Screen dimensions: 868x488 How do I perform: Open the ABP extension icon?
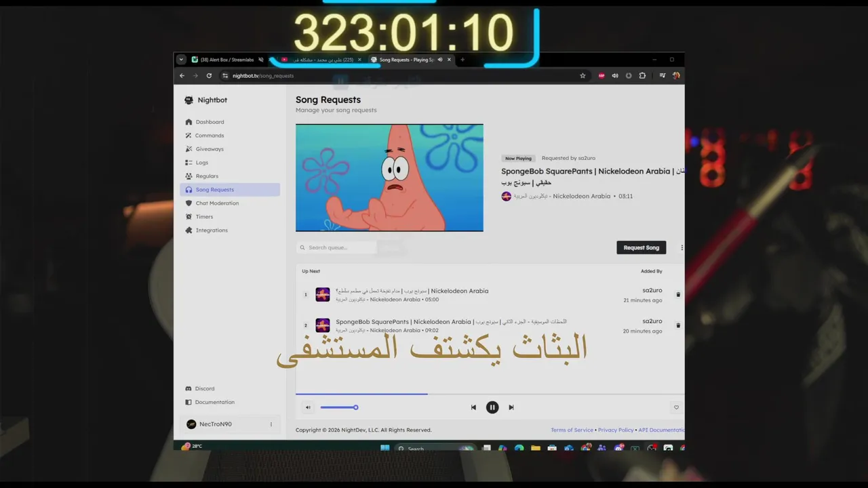tap(601, 76)
